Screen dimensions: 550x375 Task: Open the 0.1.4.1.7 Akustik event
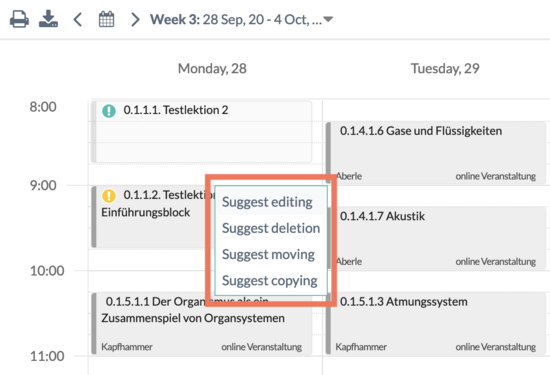tap(438, 238)
